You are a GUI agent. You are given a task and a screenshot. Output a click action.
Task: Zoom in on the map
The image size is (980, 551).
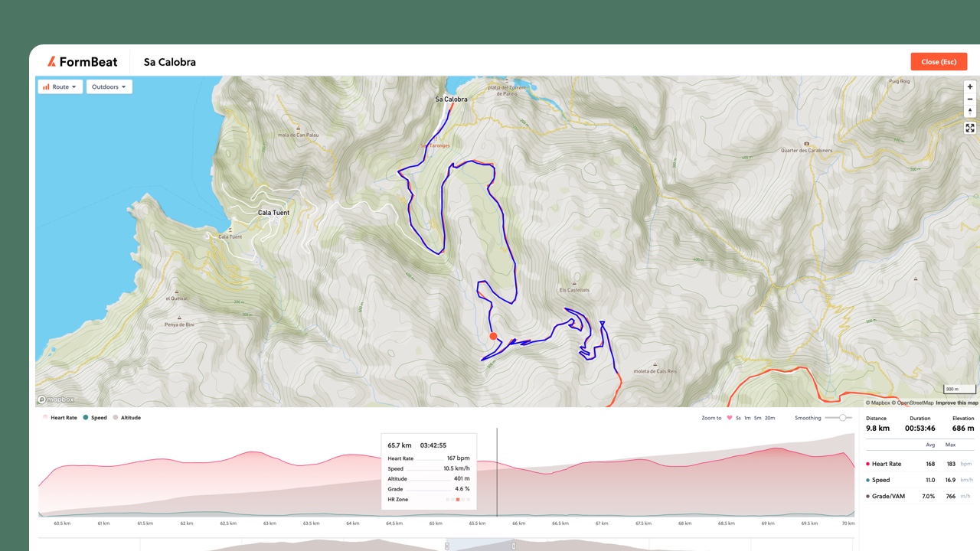970,86
